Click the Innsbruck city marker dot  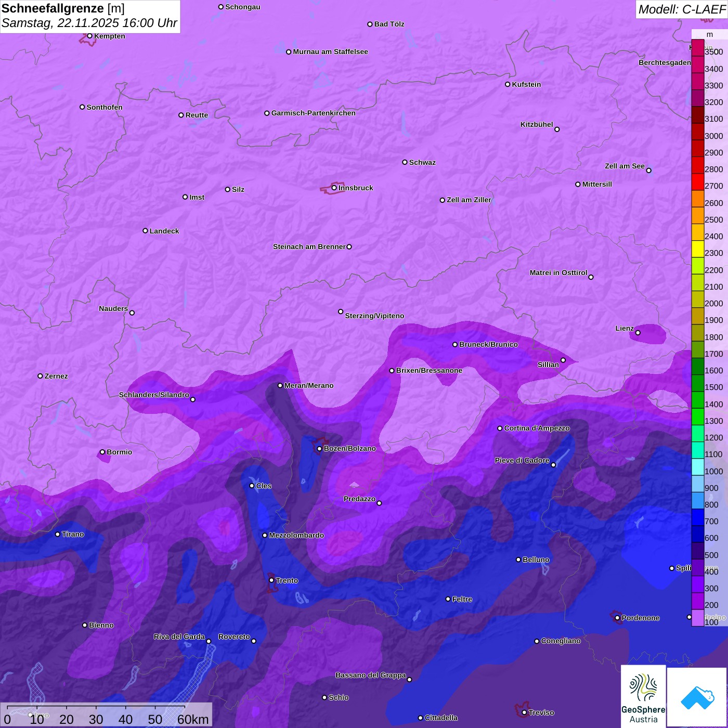[x=334, y=188]
